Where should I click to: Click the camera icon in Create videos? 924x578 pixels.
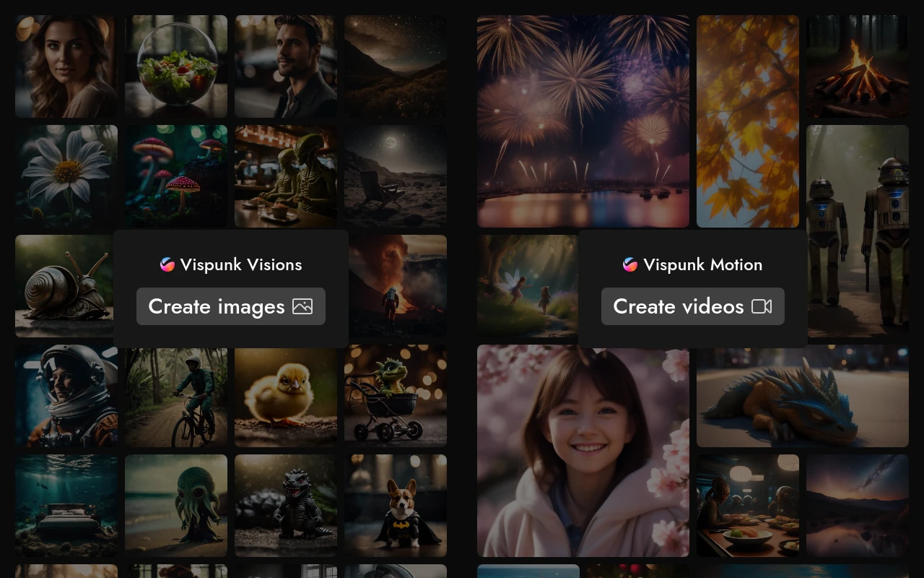coord(762,306)
